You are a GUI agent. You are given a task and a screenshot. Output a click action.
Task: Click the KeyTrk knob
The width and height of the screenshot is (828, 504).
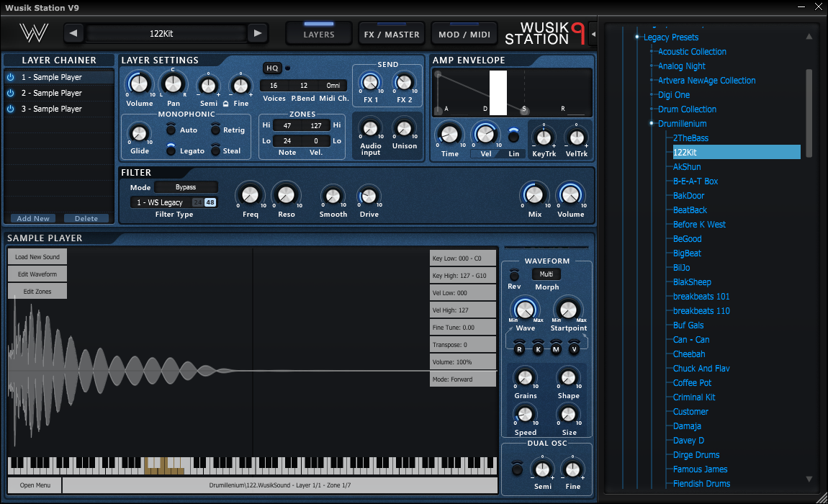[x=544, y=138]
